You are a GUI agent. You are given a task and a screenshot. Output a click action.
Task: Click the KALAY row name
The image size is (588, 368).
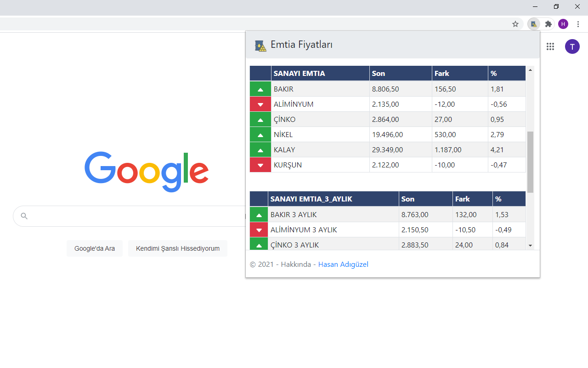[284, 149]
